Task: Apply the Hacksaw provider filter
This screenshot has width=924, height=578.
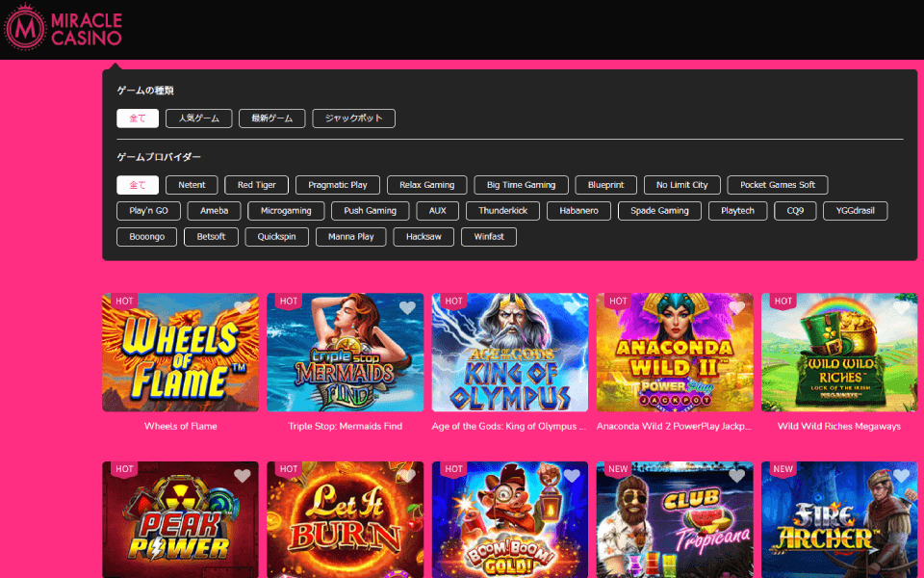Action: click(x=423, y=237)
